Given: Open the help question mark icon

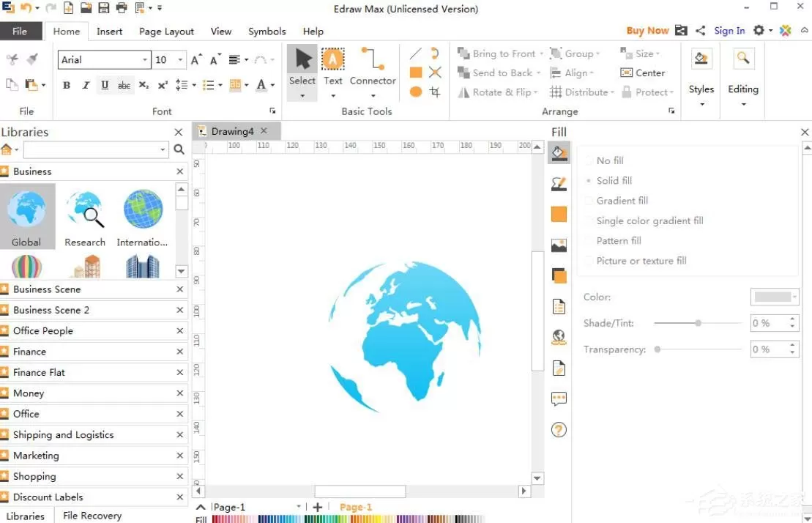Looking at the screenshot, I should 559,429.
